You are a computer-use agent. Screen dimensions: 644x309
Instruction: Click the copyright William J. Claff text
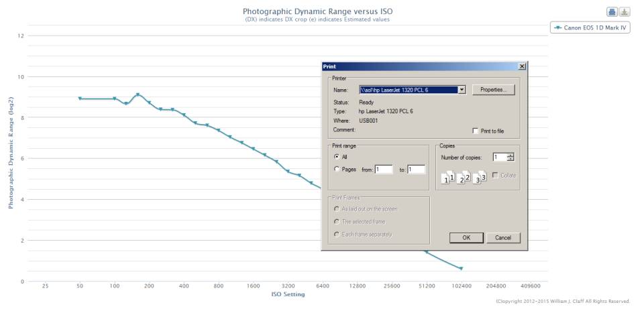[563, 301]
